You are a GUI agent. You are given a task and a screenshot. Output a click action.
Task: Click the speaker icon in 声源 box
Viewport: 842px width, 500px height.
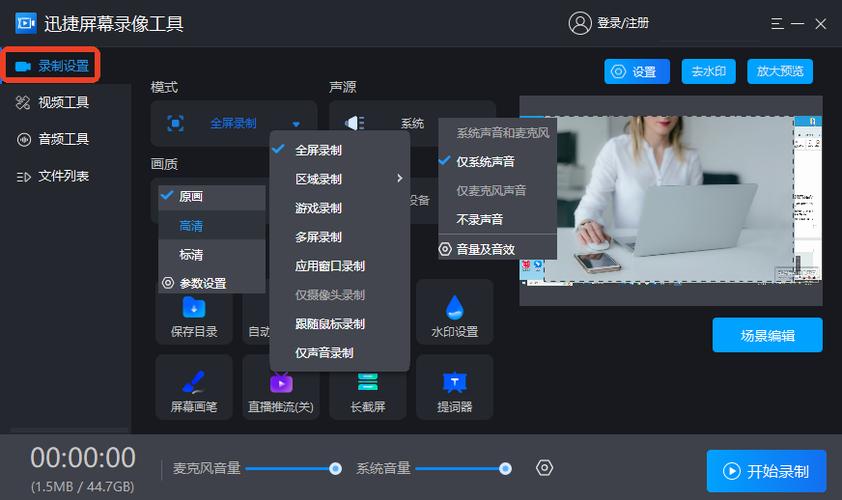pos(354,123)
